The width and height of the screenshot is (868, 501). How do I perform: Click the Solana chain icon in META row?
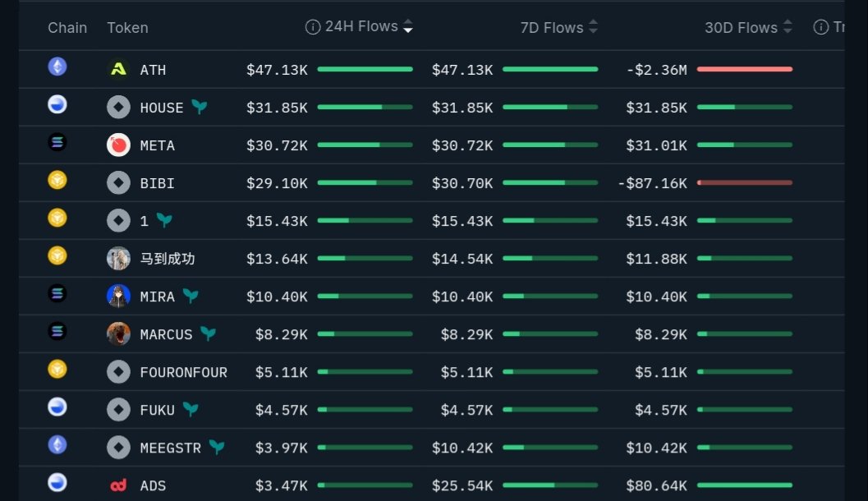pos(57,142)
